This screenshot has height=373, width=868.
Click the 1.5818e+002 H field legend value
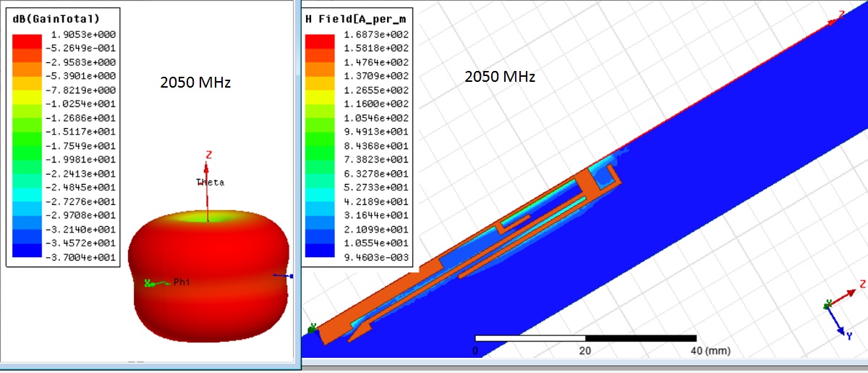(377, 49)
